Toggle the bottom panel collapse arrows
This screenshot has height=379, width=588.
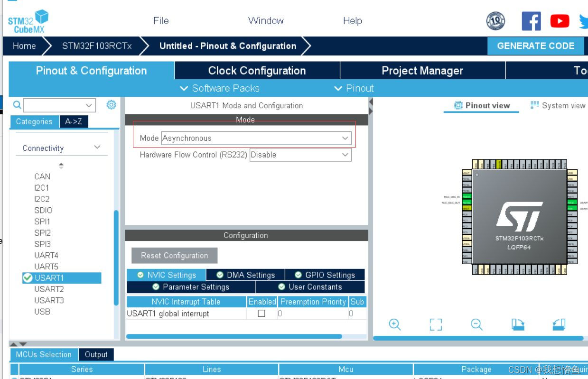(x=19, y=344)
